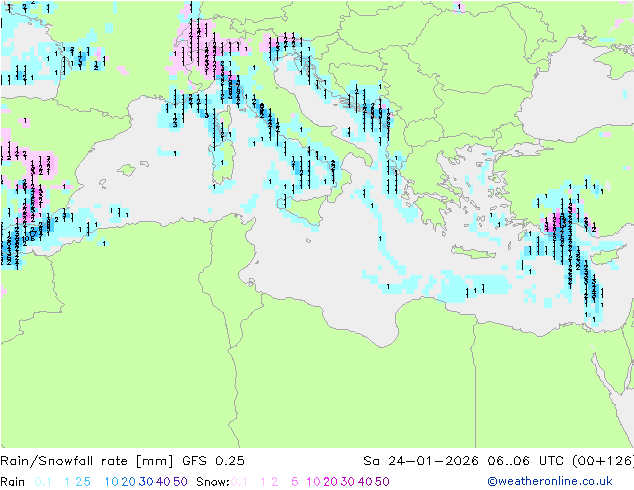Pick the snow legend value 5
The height and width of the screenshot is (490, 634).
295,482
